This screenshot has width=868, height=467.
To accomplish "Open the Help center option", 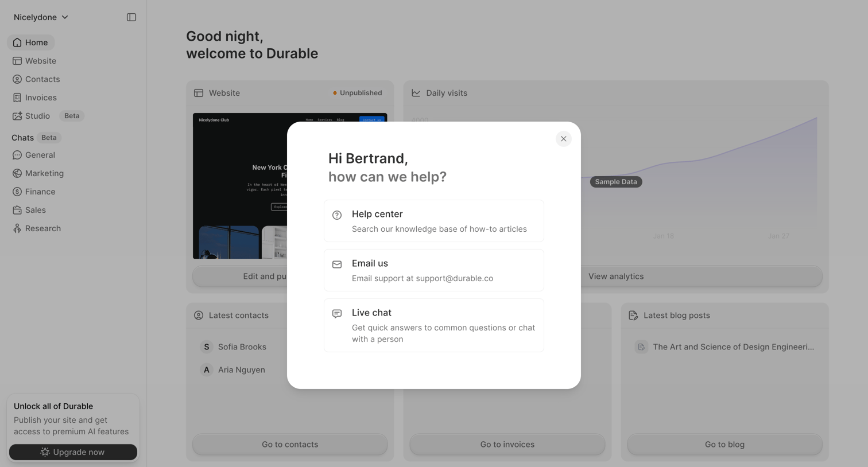I will [x=433, y=221].
